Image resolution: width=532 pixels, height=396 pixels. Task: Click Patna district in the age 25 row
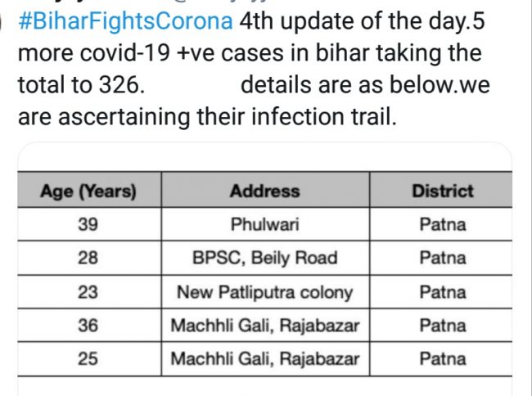(x=442, y=358)
